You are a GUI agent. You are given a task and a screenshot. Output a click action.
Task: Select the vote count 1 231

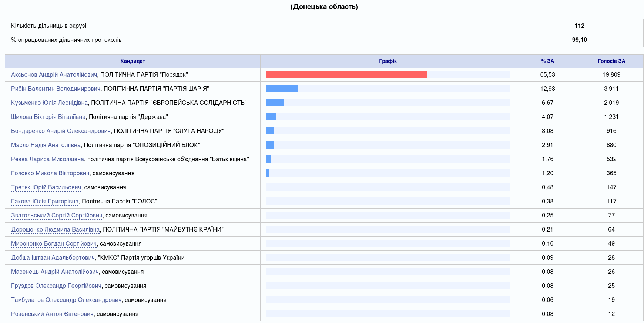[x=611, y=117]
